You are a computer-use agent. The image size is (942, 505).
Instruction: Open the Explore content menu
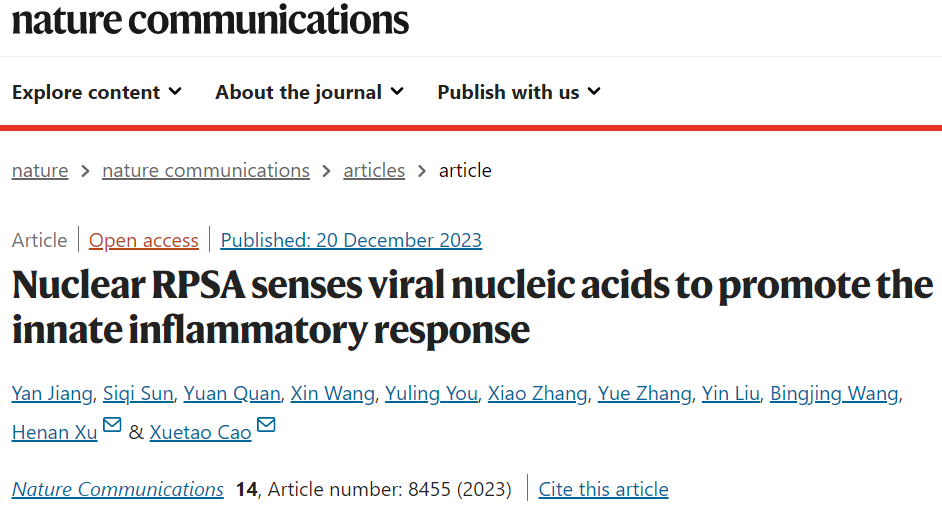click(97, 92)
